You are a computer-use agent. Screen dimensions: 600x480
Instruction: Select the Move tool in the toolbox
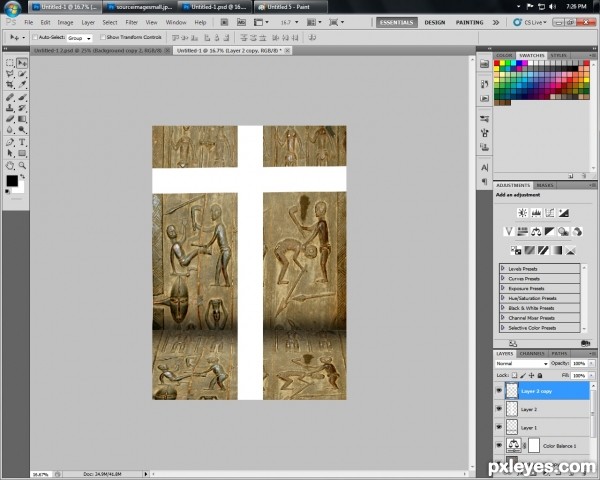pos(22,63)
